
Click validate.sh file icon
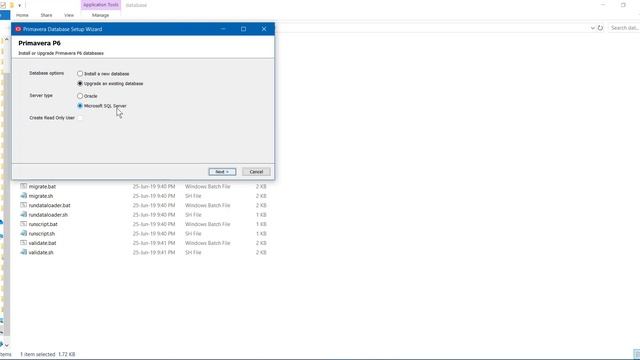[24, 252]
